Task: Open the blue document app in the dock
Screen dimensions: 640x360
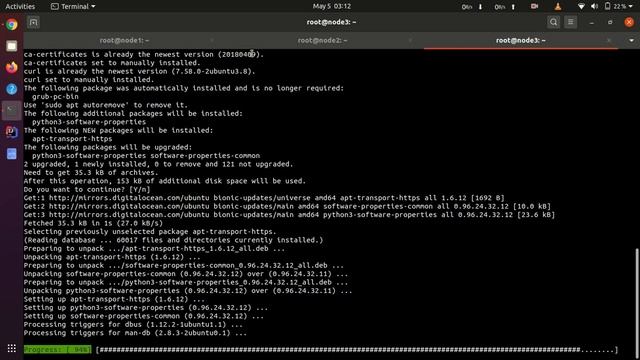Action: [11, 153]
